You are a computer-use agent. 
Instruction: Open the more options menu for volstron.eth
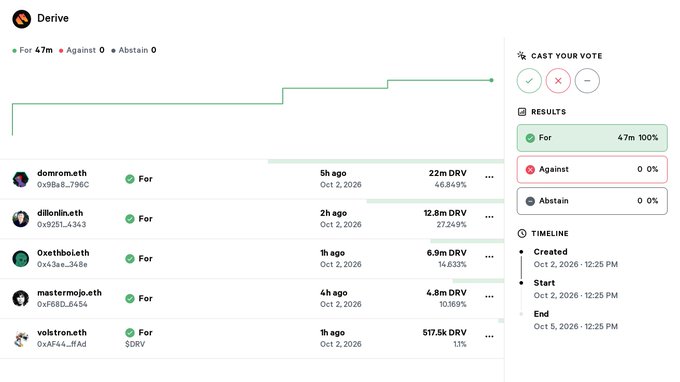489,336
